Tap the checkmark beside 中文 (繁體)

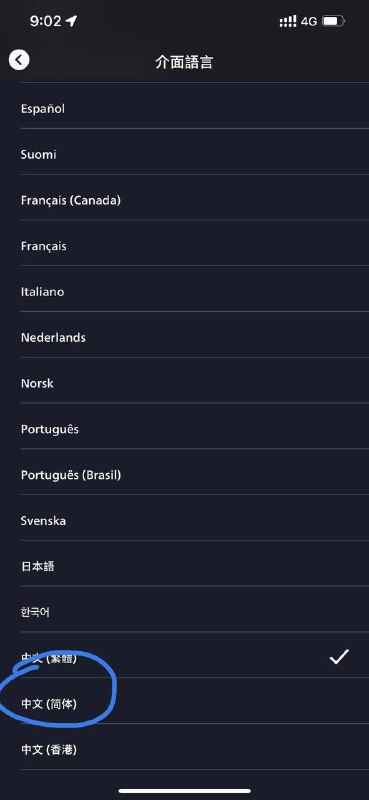pyautogui.click(x=339, y=657)
